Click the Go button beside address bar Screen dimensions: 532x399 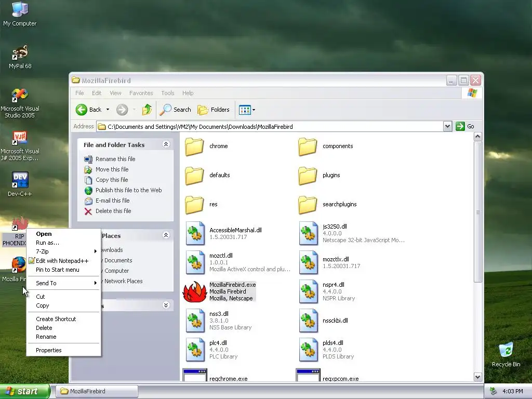click(465, 126)
